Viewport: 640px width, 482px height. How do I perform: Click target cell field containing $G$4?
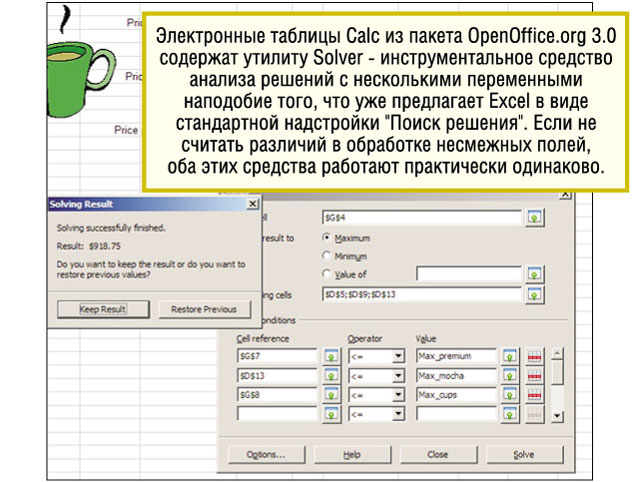pyautogui.click(x=422, y=218)
